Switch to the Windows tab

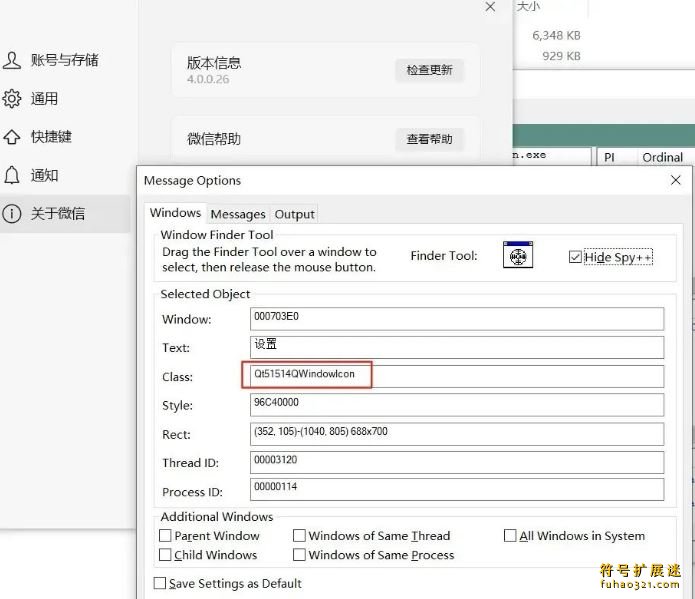pos(176,213)
